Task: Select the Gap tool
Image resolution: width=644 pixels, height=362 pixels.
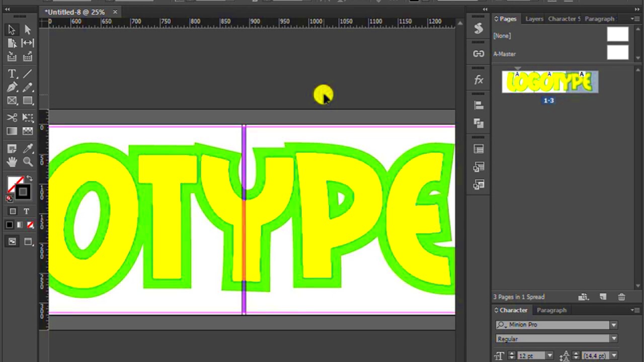Action: coord(28,43)
